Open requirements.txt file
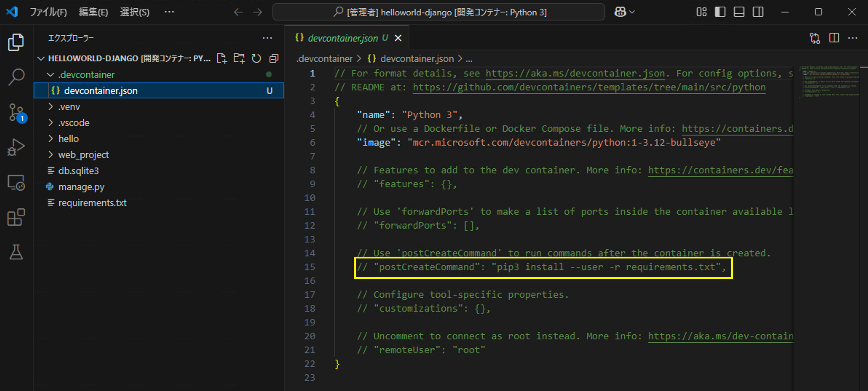Viewport: 868px width, 391px height. 92,203
